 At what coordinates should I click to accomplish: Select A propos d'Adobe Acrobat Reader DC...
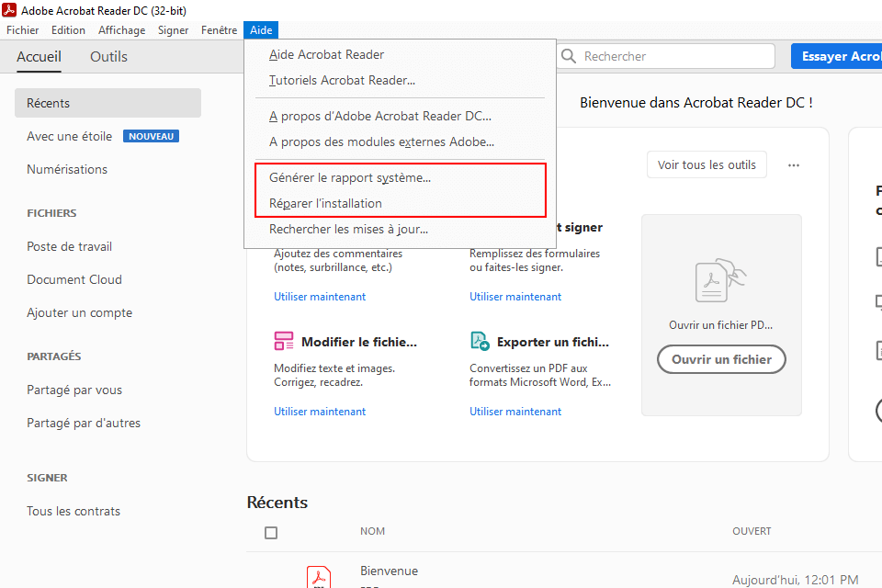point(380,116)
